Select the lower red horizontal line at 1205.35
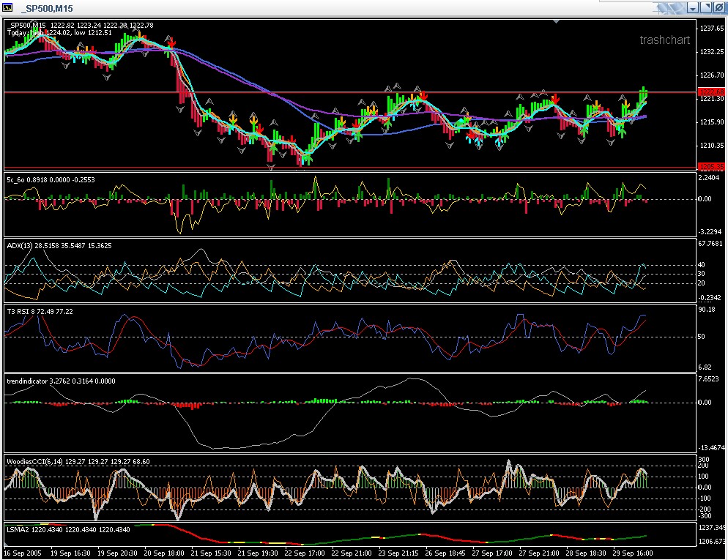Screen dimensions: 728x560 coord(351,168)
